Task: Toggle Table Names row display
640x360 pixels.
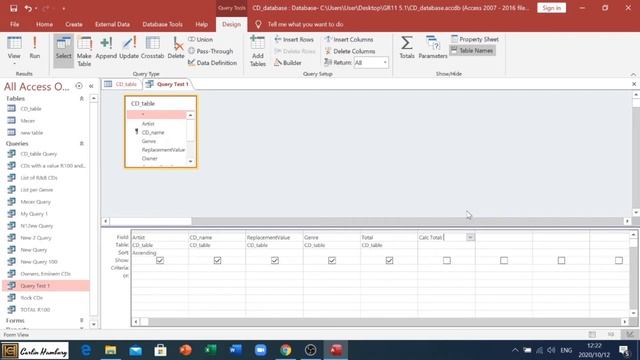Action: (x=472, y=51)
